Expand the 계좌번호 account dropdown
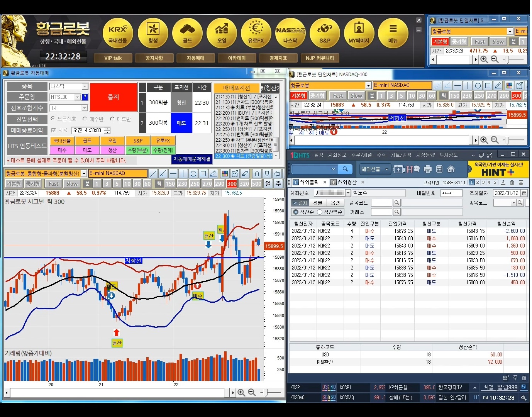Screen dimensions: 532x417 coord(348,193)
